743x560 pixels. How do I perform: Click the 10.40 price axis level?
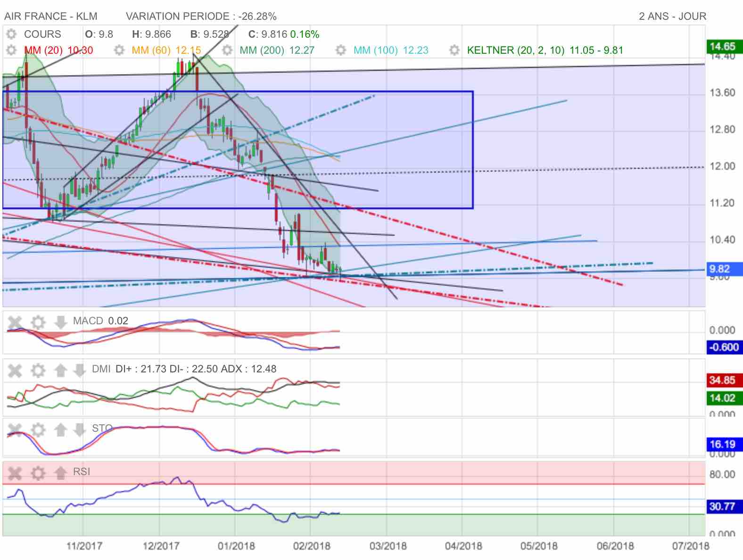pyautogui.click(x=722, y=239)
